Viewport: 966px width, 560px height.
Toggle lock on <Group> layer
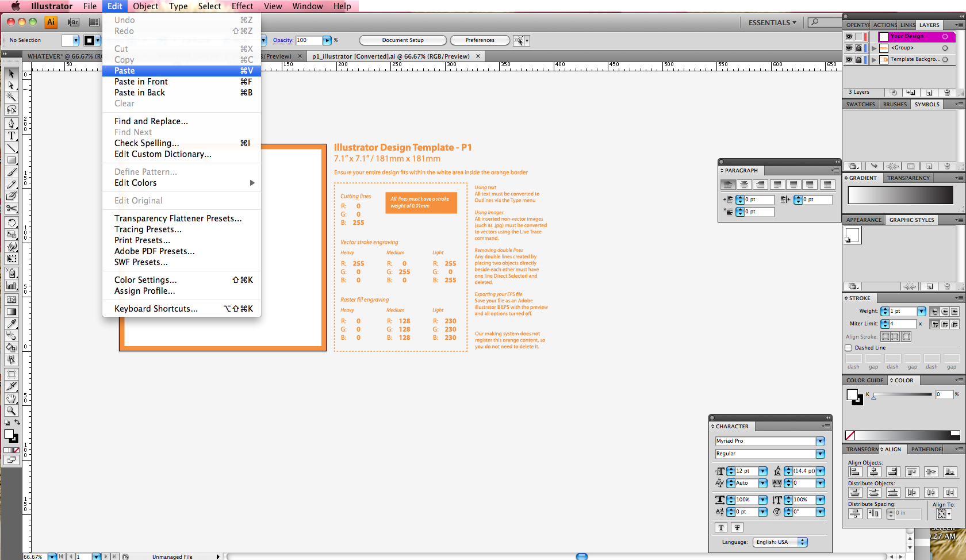tap(858, 48)
